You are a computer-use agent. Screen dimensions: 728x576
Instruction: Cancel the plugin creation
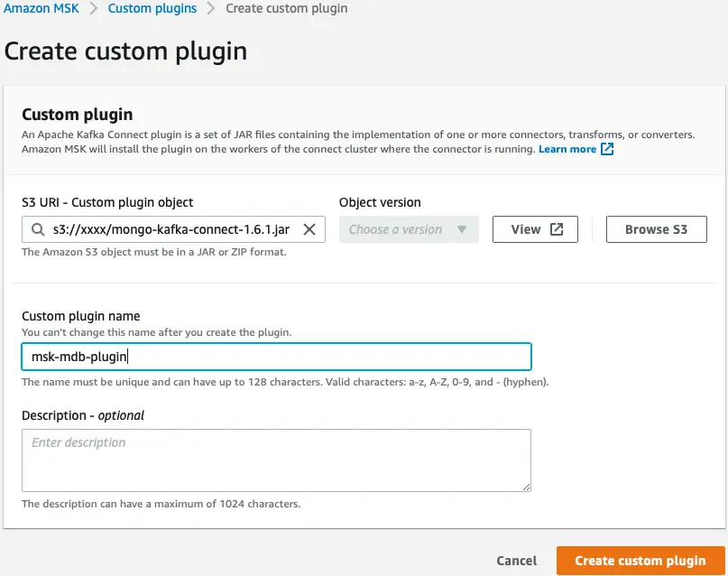pos(516,560)
